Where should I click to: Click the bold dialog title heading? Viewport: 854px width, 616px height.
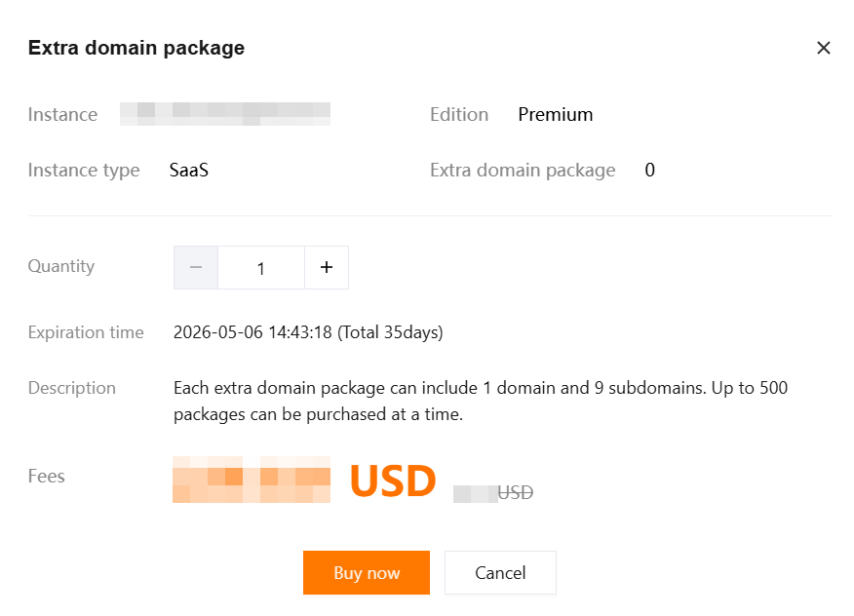pyautogui.click(x=136, y=48)
